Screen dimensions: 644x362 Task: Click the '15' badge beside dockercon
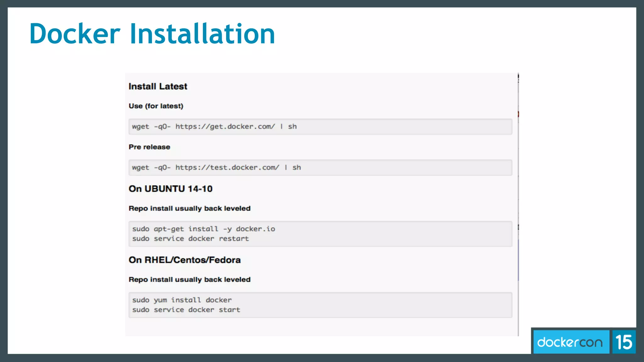[x=624, y=342]
